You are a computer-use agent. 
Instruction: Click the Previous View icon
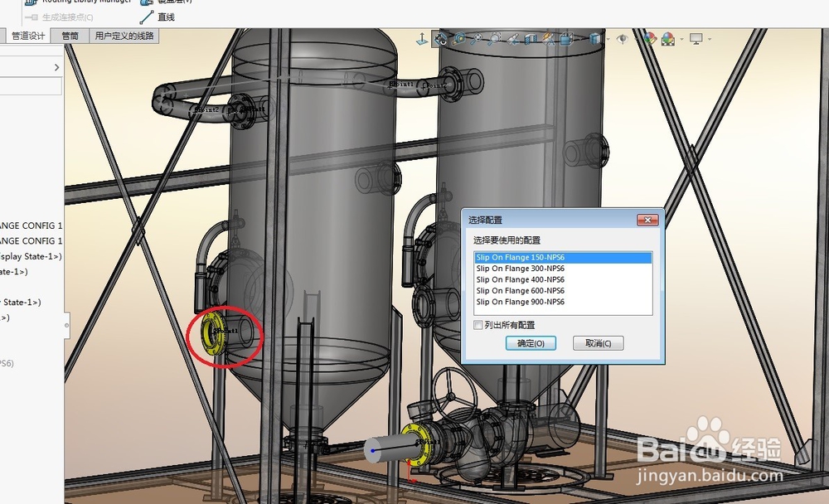point(513,39)
